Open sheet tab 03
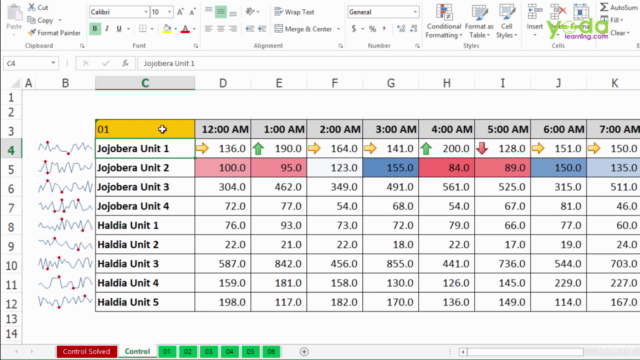The image size is (640, 360). pos(209,351)
